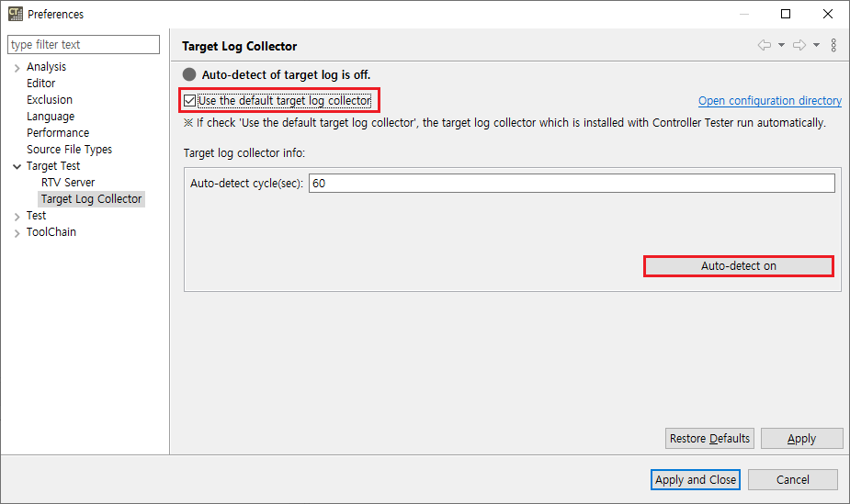Click the back navigation arrow icon

(x=764, y=45)
